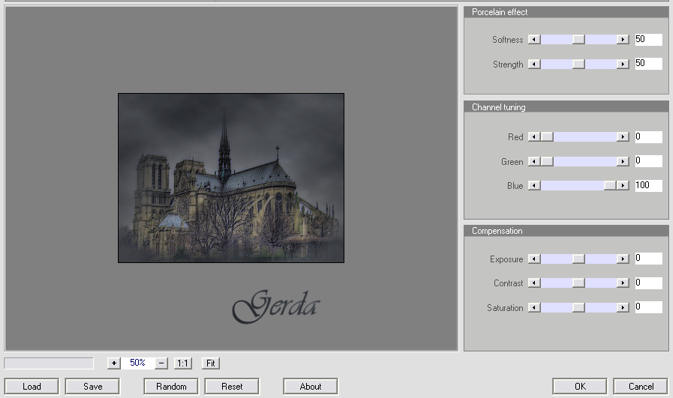Click the Softness slider right arrow

click(623, 39)
